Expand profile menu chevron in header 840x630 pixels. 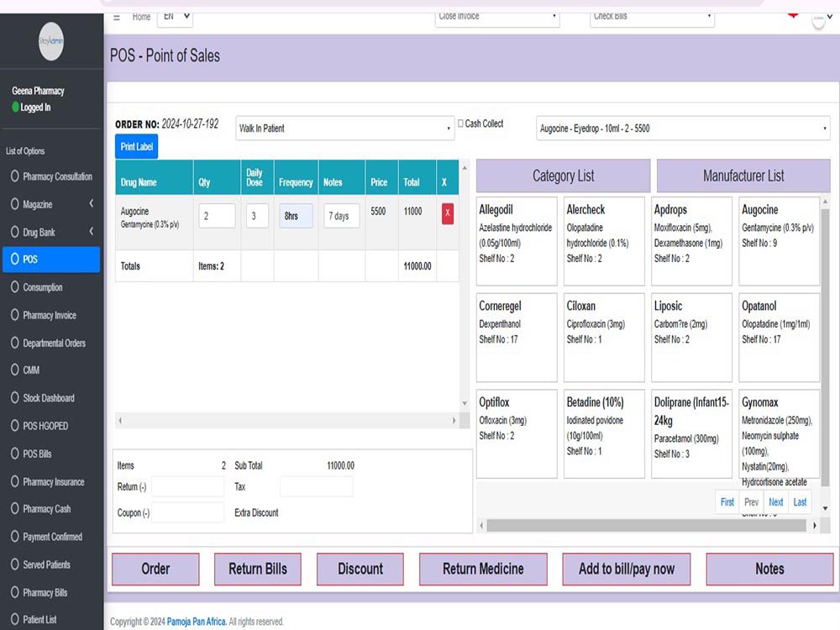pyautogui.click(x=830, y=17)
